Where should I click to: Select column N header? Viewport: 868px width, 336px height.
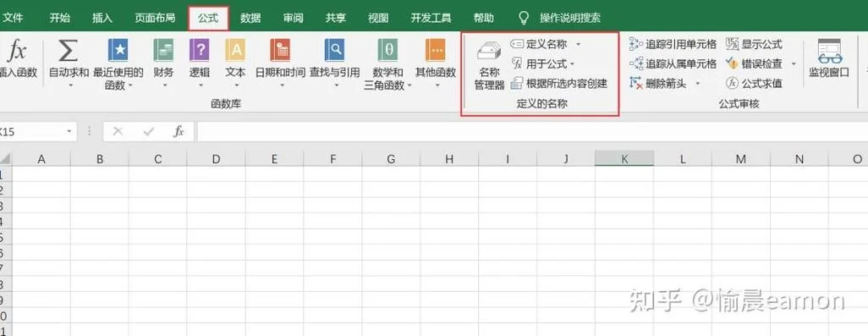point(799,159)
